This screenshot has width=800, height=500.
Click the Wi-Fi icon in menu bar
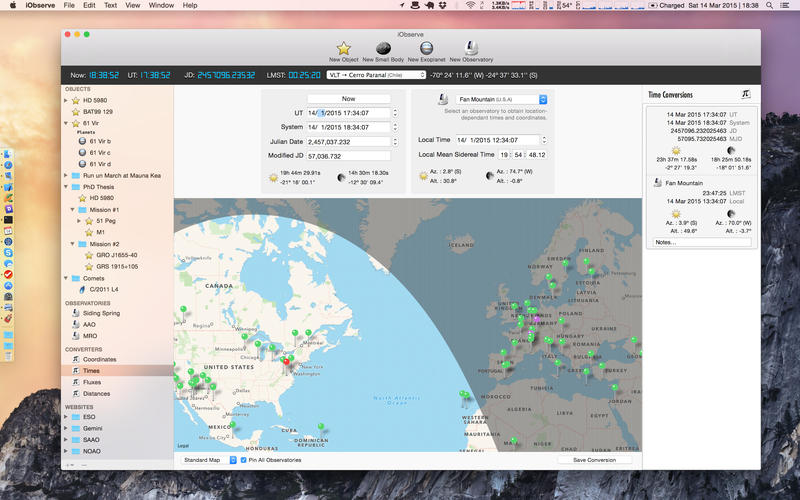[x=470, y=5]
